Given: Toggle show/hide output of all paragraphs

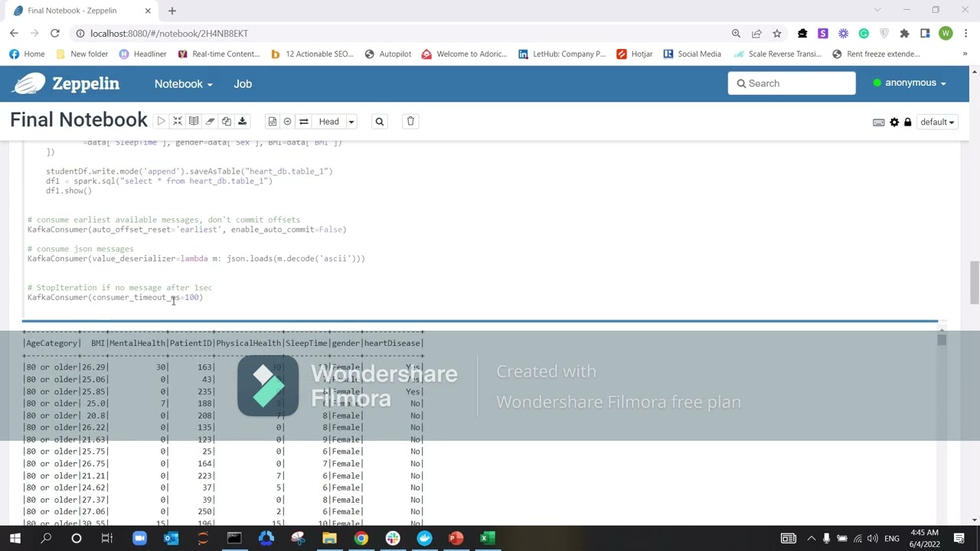Looking at the screenshot, I should tap(194, 121).
